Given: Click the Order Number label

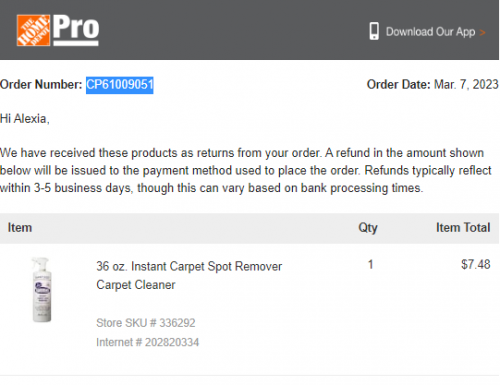Looking at the screenshot, I should (x=41, y=85).
